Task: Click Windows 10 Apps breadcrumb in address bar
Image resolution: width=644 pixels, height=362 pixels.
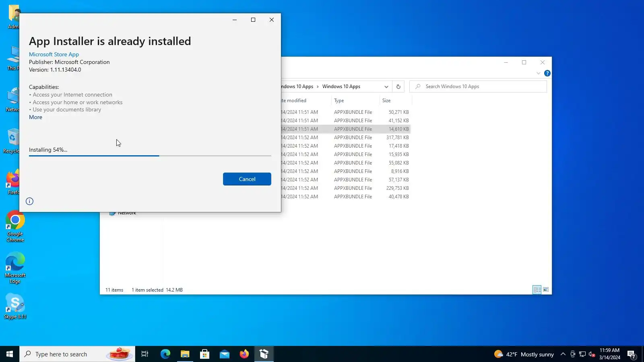Action: coord(341,86)
